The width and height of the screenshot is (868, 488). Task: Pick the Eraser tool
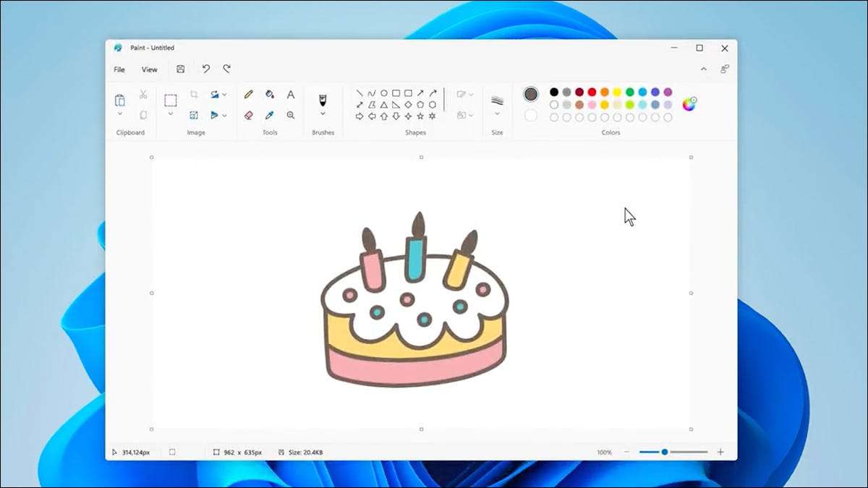tap(249, 115)
